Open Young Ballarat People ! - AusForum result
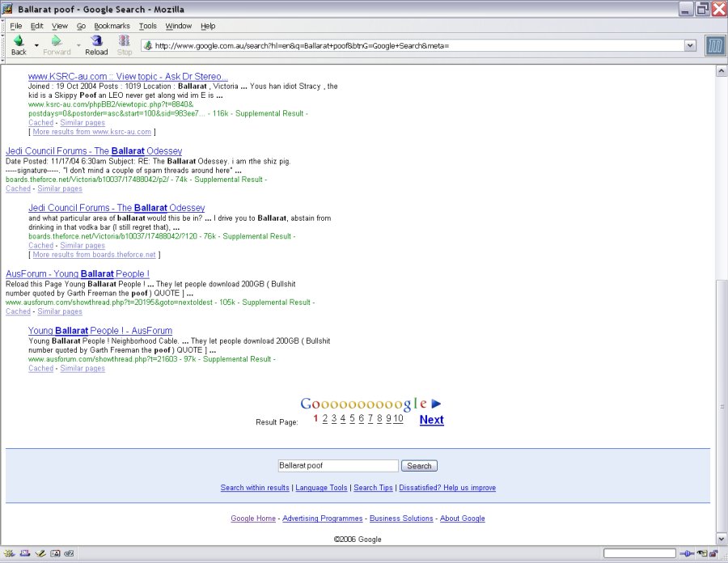This screenshot has height=563, width=728. point(100,331)
